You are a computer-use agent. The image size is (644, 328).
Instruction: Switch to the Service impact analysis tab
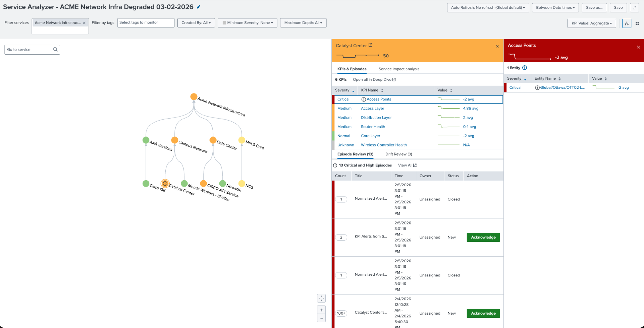point(399,69)
